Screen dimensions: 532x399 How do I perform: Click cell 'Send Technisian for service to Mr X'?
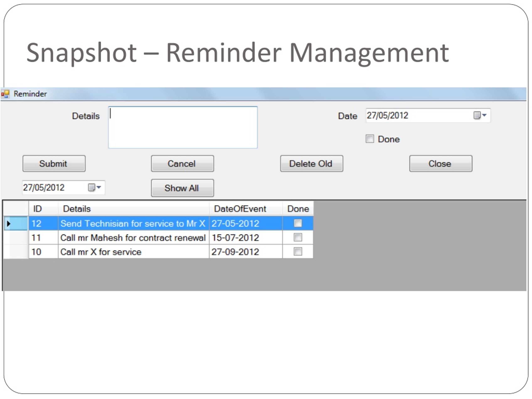134,223
